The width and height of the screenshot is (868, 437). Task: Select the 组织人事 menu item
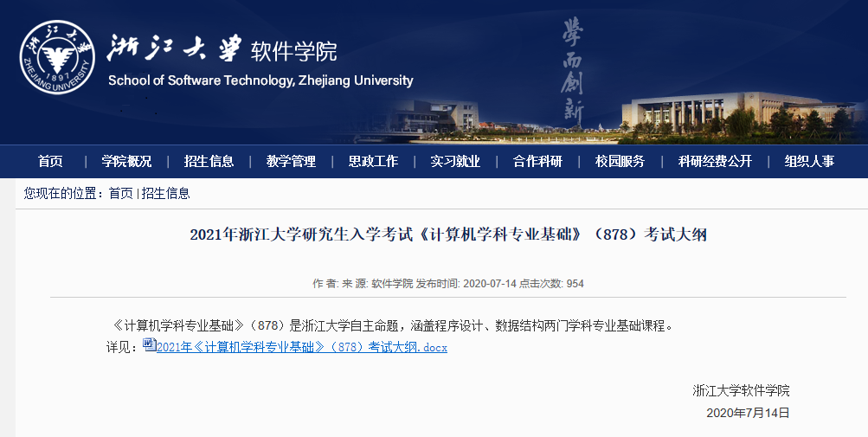[809, 161]
